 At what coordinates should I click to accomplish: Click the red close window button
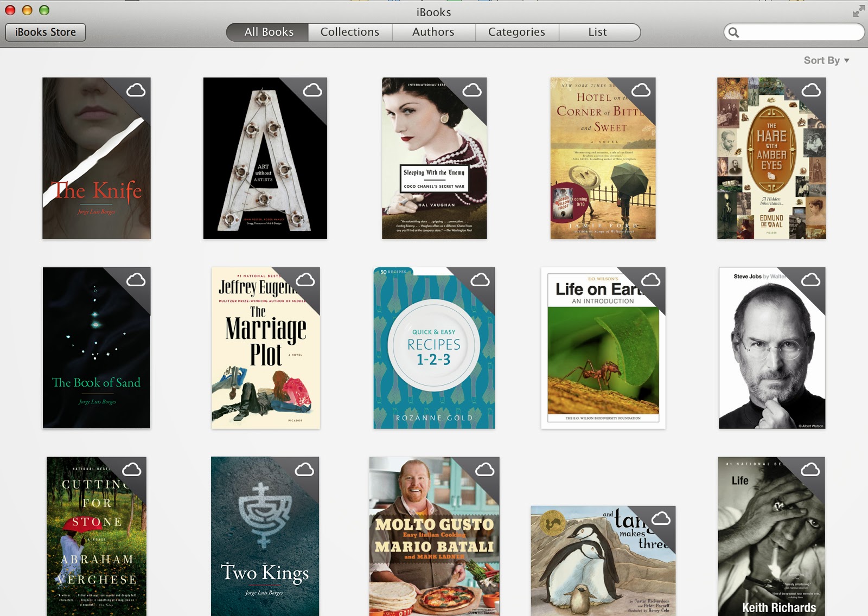(10, 10)
